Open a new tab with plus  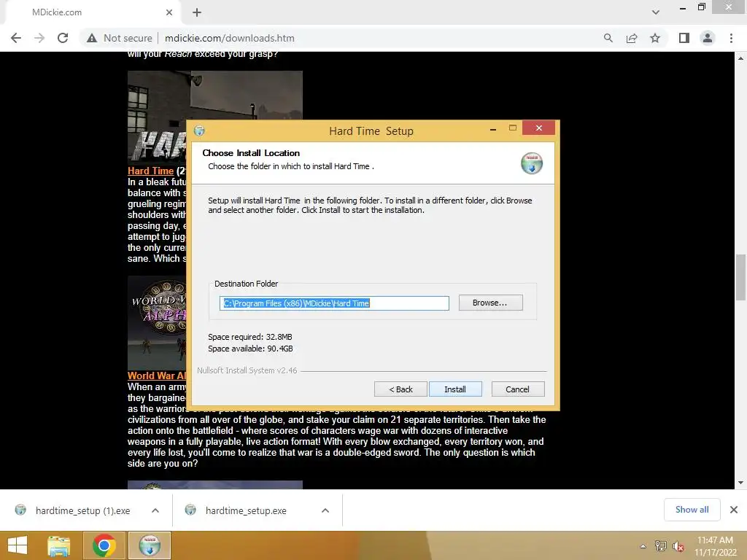pyautogui.click(x=197, y=12)
